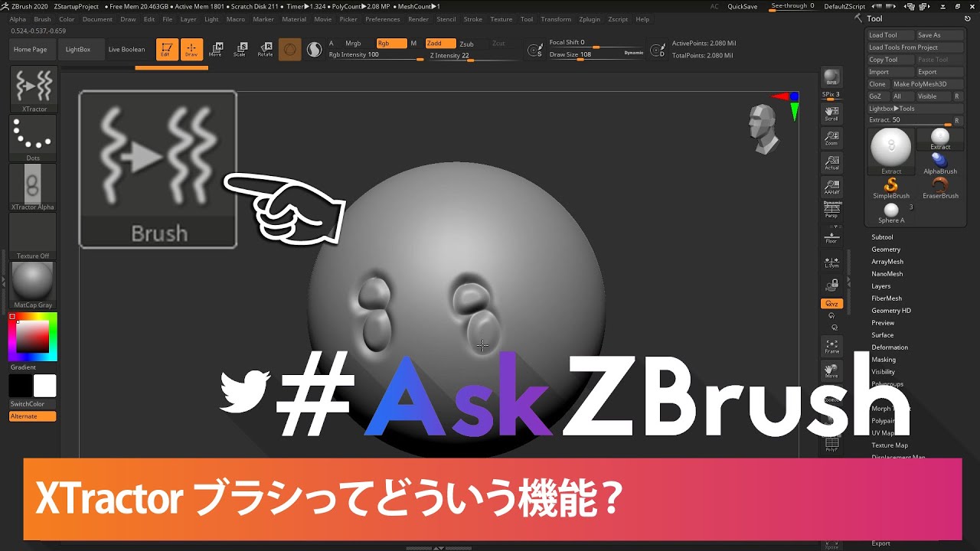Click the right shelf Move icon
The image size is (980, 551).
831,371
